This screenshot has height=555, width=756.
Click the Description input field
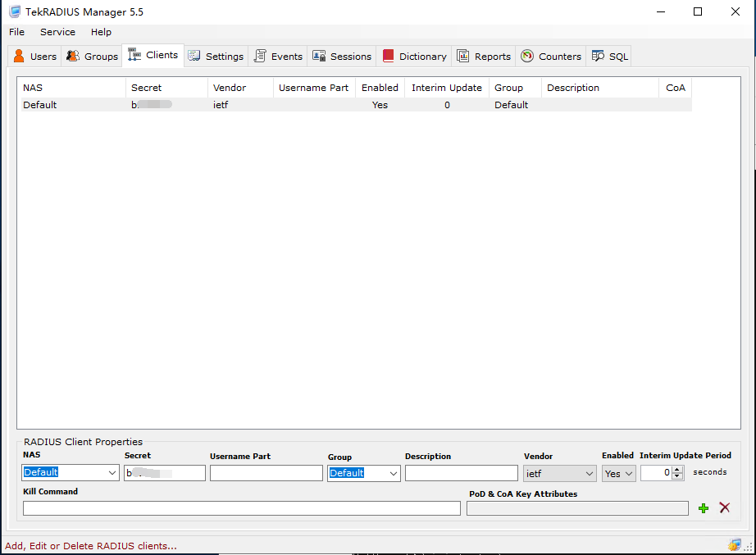coord(462,473)
